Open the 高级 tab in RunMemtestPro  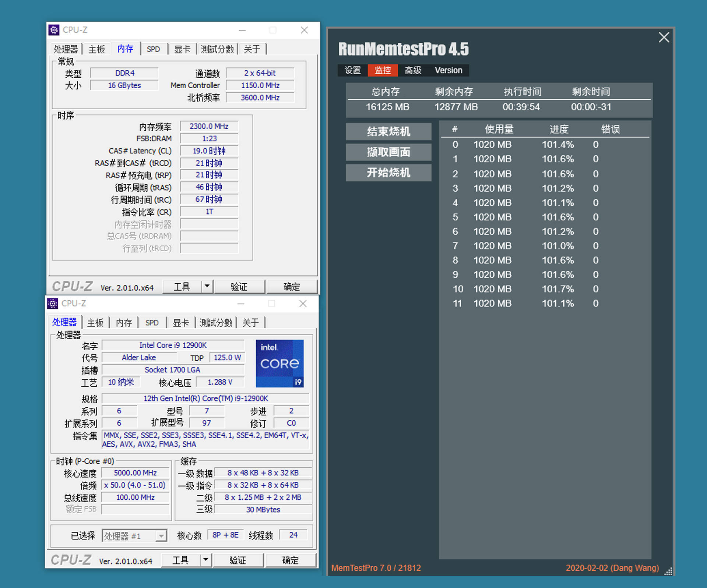[412, 70]
